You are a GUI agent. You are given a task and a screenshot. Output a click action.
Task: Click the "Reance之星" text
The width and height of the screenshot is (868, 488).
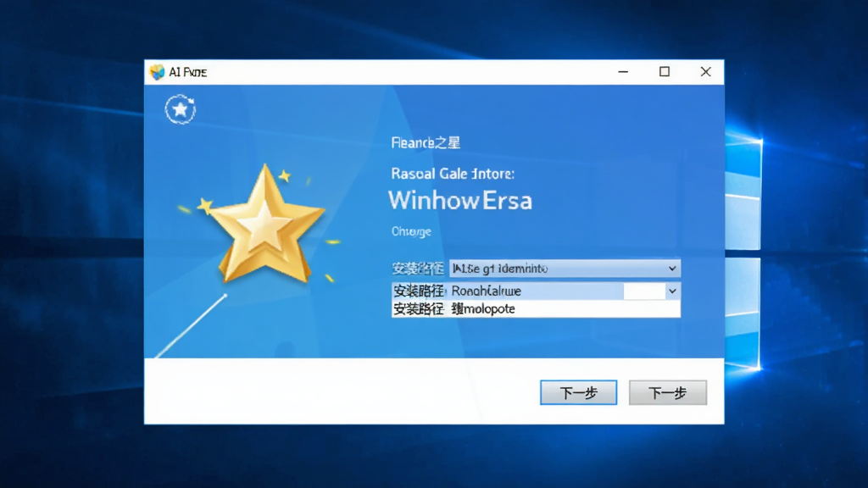pos(426,142)
